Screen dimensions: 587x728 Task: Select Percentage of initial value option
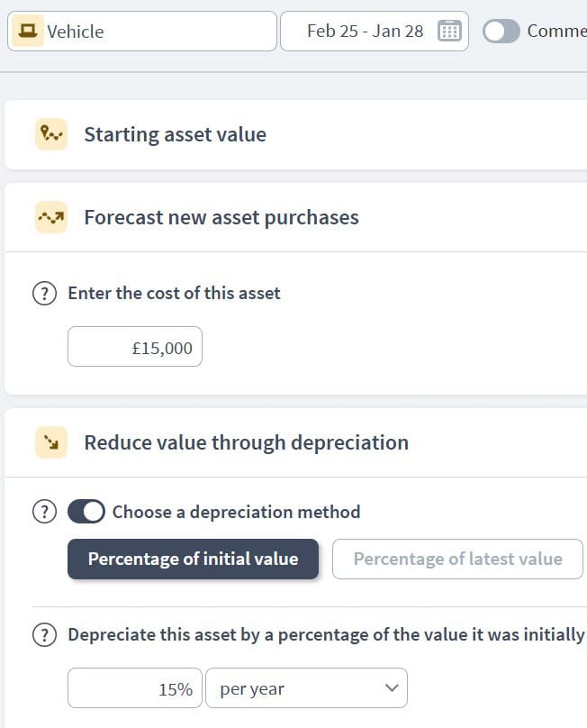pyautogui.click(x=193, y=559)
